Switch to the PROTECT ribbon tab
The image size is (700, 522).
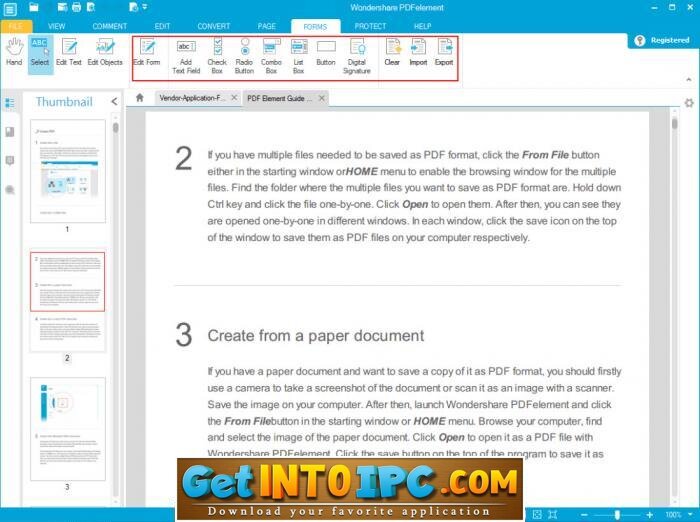[x=371, y=26]
